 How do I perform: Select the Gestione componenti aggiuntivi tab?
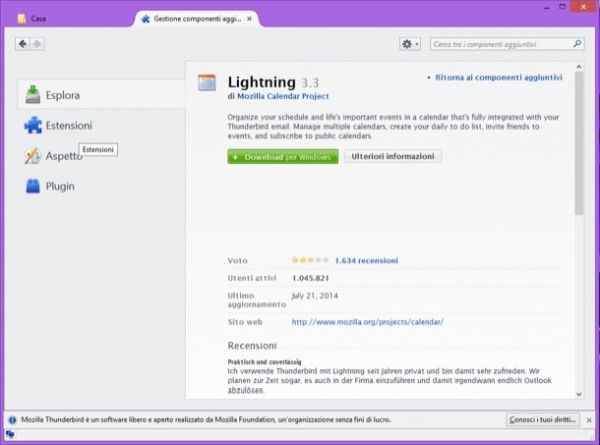pyautogui.click(x=200, y=18)
